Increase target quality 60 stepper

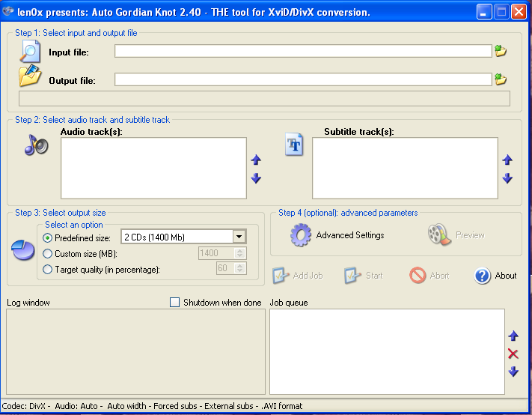pos(240,266)
